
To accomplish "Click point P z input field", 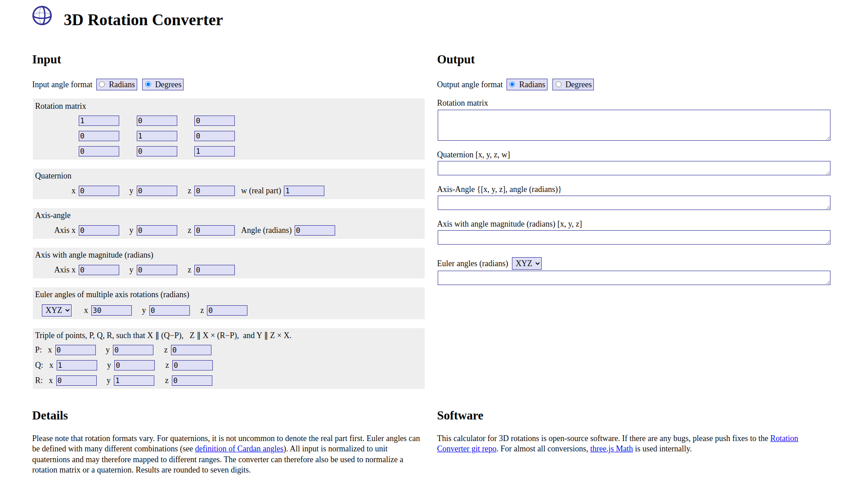I will [191, 350].
